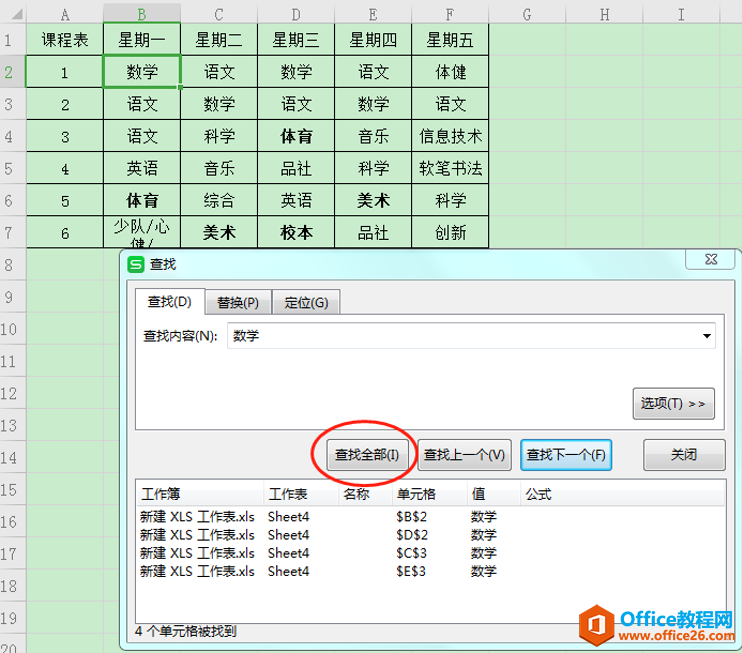Click the 查找内容 input field
The height and width of the screenshot is (653, 742).
[x=471, y=336]
